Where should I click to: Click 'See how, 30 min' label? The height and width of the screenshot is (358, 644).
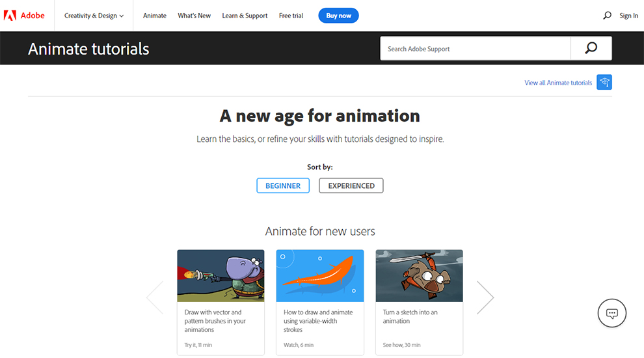pos(401,345)
